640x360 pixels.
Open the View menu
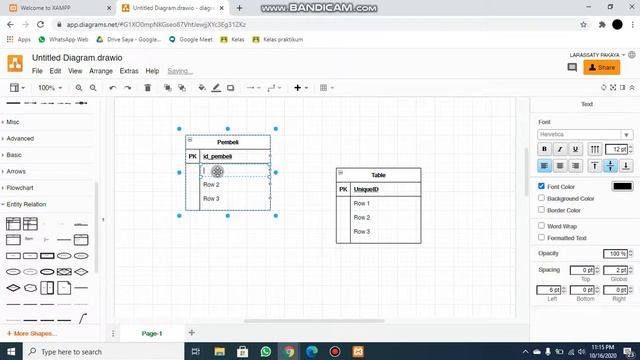(75, 71)
